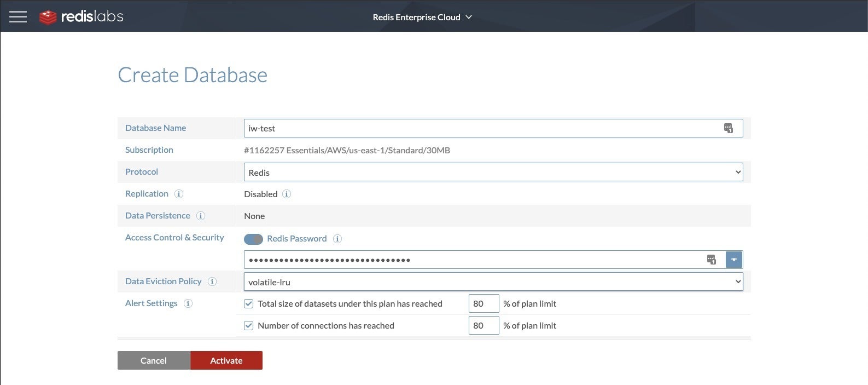Open the hamburger navigation menu
868x385 pixels.
(18, 17)
